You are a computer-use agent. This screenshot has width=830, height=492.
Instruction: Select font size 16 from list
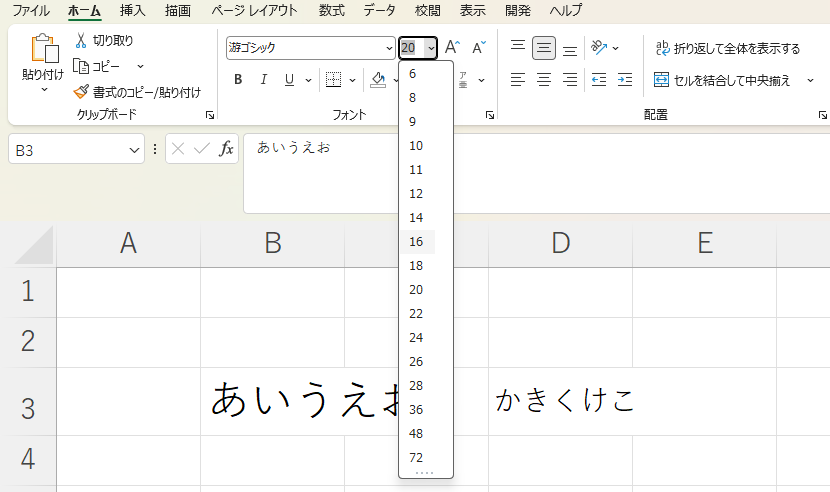pyautogui.click(x=418, y=242)
